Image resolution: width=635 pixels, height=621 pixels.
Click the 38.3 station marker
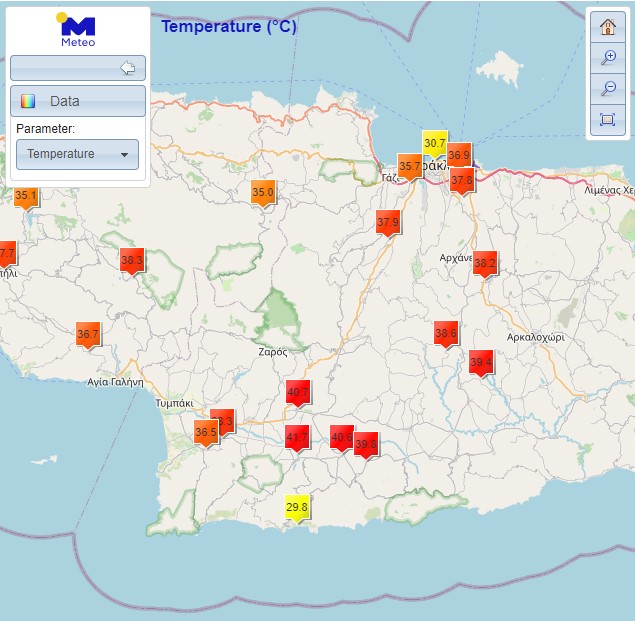[132, 261]
